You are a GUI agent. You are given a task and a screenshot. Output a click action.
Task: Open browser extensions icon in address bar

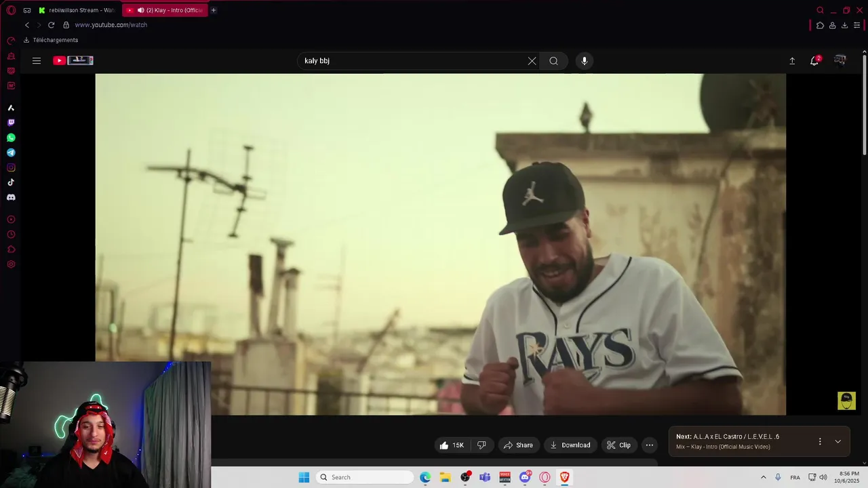tap(820, 25)
